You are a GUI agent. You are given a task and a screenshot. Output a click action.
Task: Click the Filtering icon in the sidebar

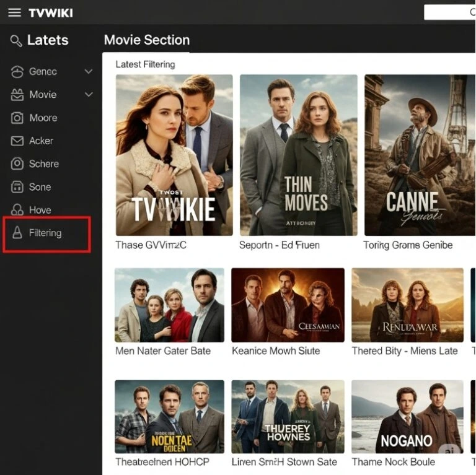[17, 233]
